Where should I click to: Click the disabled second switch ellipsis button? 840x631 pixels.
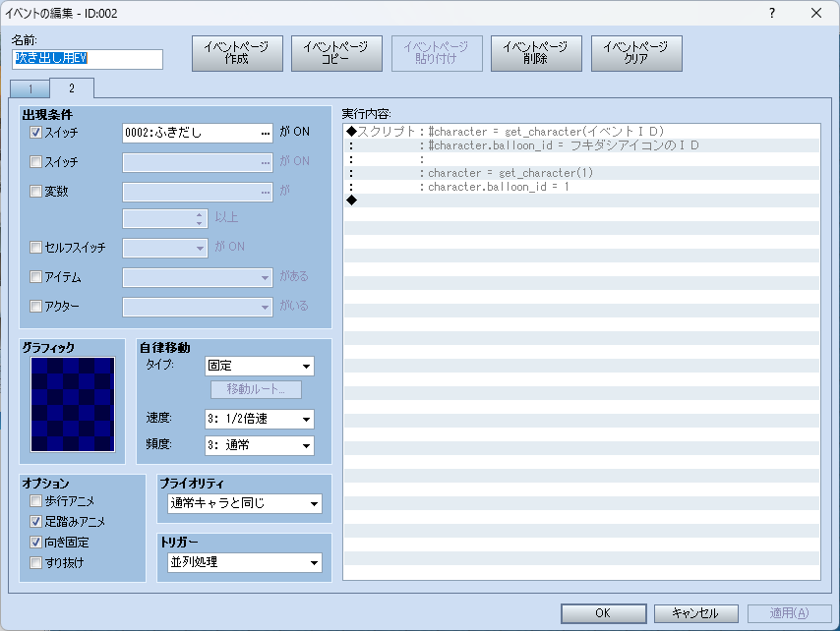(x=266, y=163)
